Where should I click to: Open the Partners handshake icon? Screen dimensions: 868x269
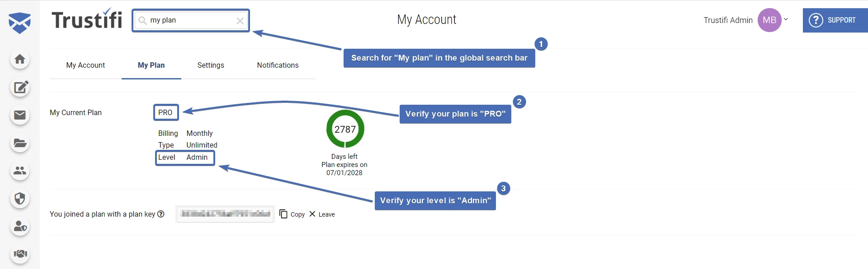click(19, 254)
